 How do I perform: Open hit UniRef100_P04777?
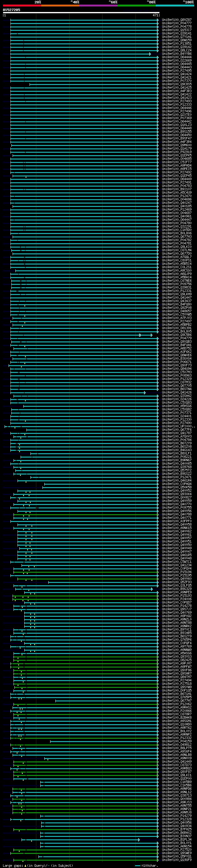pos(177,23)
